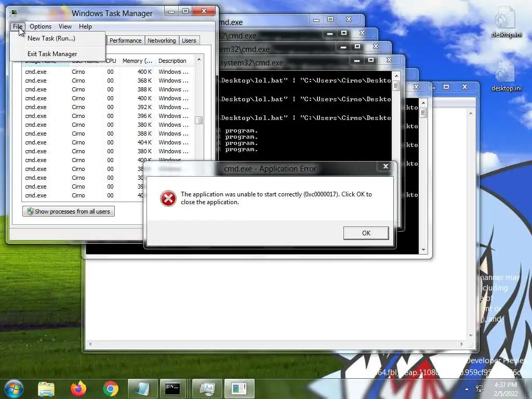Close the Notepad window behind the dialogs

(464, 87)
